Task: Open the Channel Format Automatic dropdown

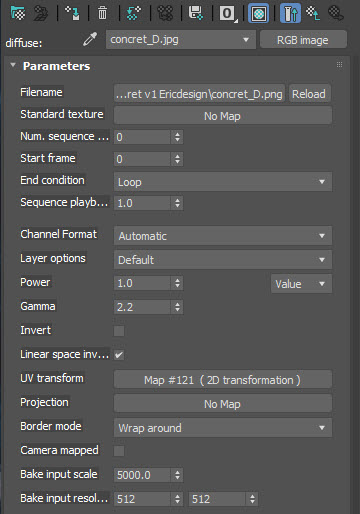Action: click(223, 236)
